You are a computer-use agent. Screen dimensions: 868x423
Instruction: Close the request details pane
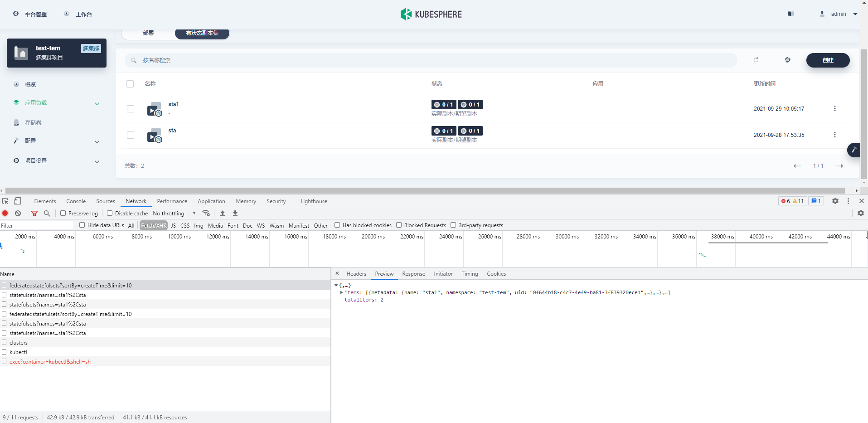click(337, 273)
